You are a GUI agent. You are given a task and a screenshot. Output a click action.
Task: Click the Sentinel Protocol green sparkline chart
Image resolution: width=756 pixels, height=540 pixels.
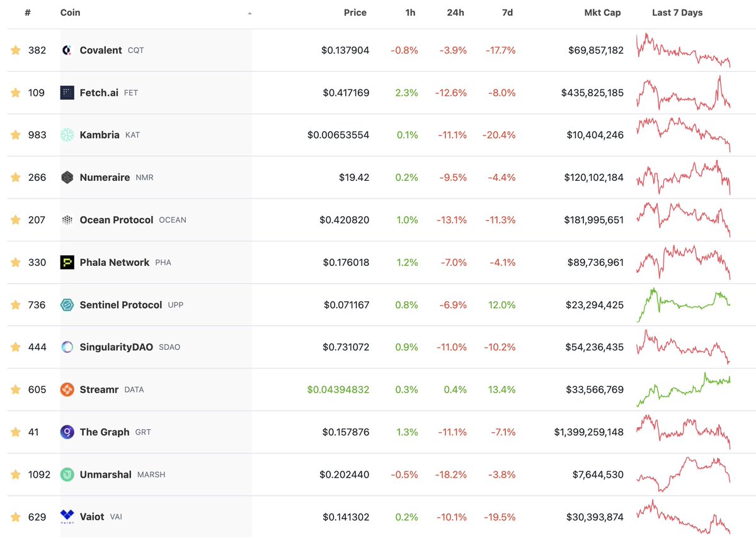click(x=684, y=305)
